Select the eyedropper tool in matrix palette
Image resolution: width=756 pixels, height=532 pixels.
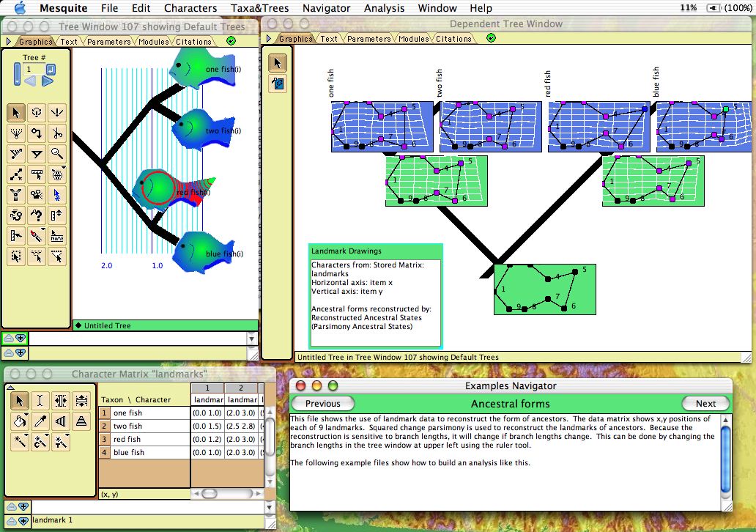pos(40,421)
